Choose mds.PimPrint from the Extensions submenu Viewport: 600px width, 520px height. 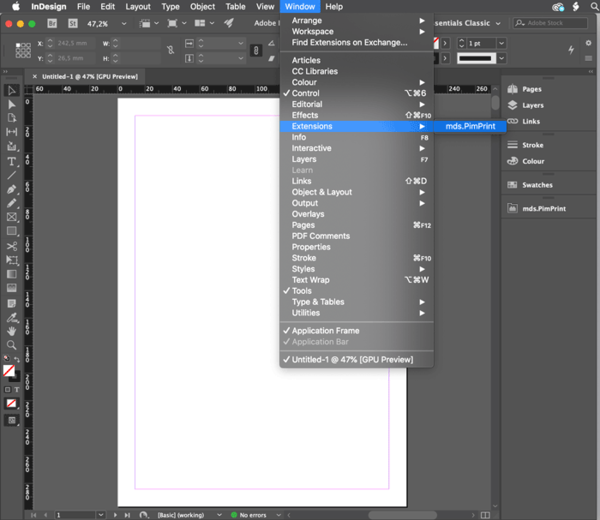tap(470, 126)
